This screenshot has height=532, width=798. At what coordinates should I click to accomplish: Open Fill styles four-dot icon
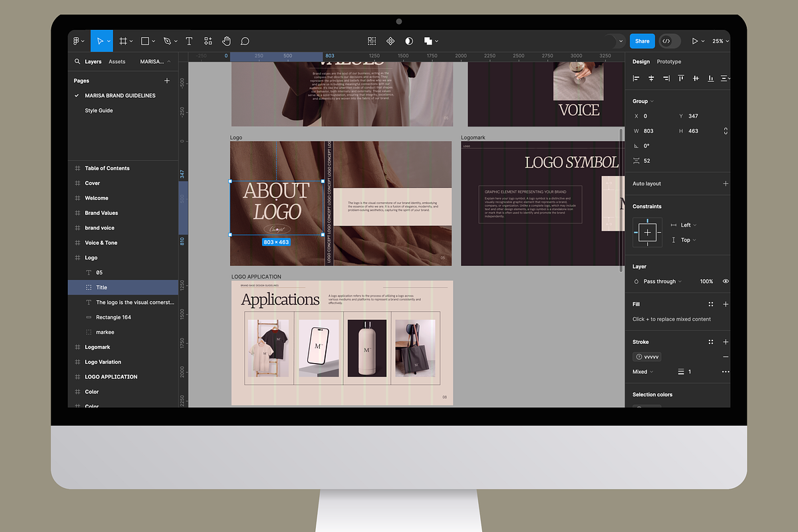click(x=711, y=304)
